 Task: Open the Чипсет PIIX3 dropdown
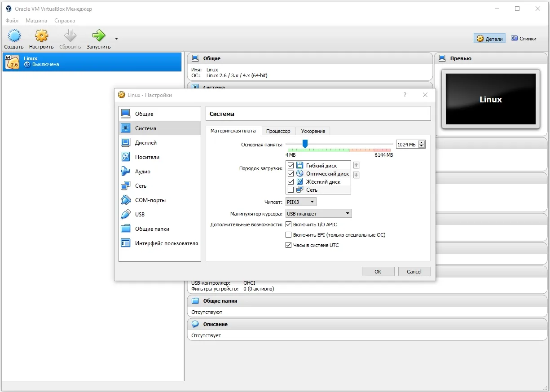(301, 202)
